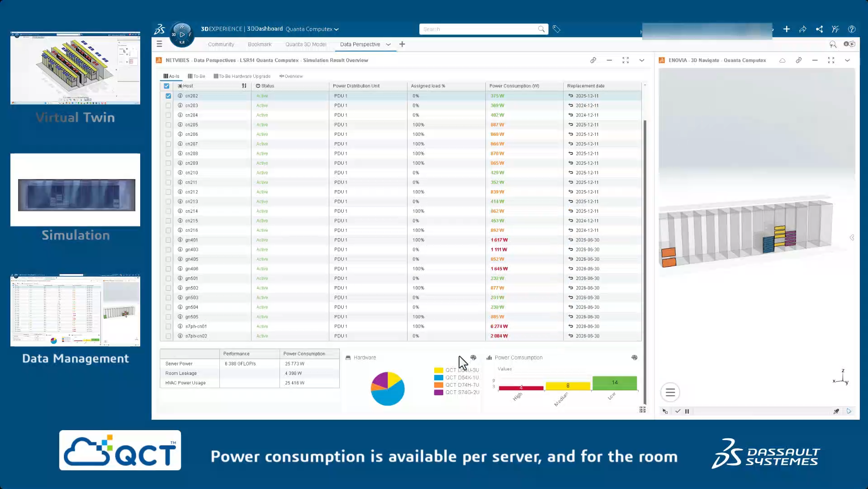Expand the Quanta Computex dashboard dropdown

point(336,29)
